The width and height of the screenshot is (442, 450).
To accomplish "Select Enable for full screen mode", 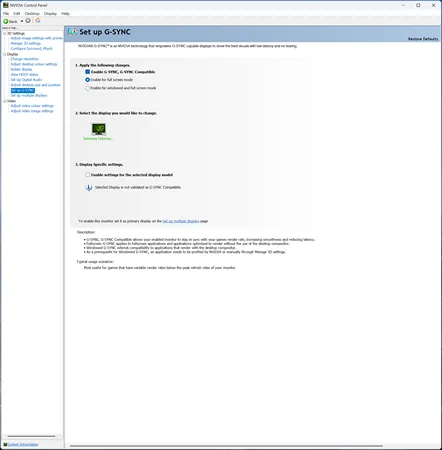I will click(x=88, y=80).
